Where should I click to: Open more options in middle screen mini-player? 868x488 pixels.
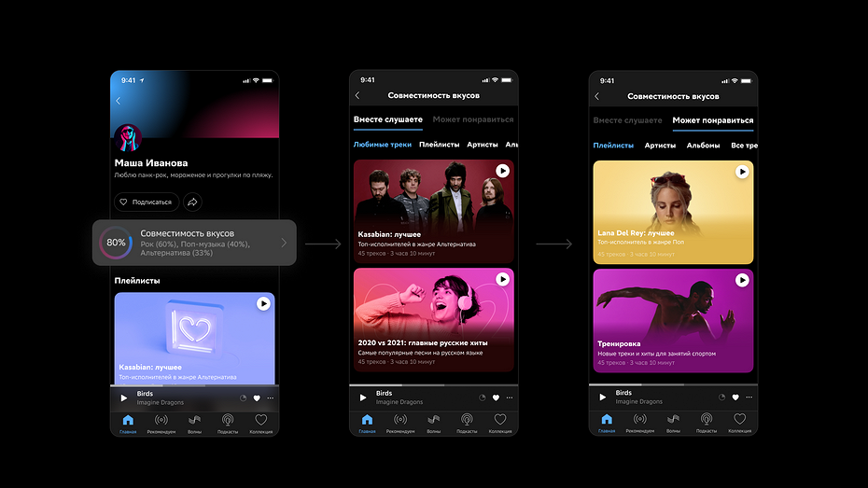(510, 397)
